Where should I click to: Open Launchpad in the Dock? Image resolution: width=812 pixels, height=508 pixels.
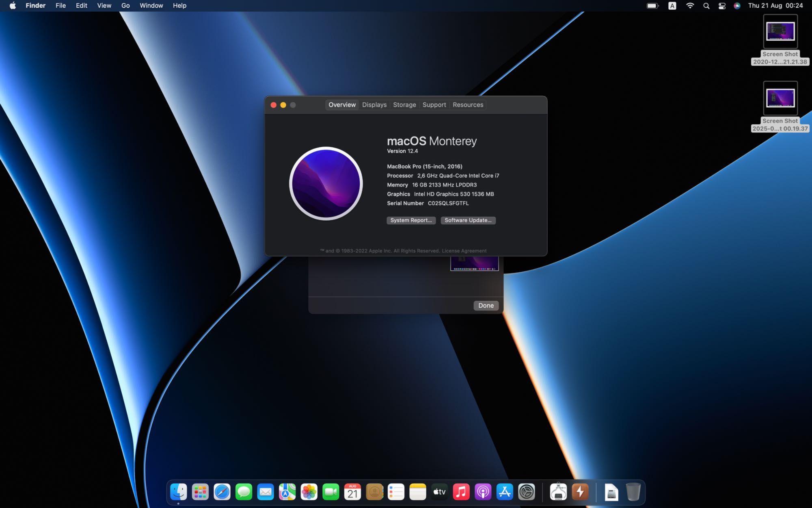pos(200,492)
